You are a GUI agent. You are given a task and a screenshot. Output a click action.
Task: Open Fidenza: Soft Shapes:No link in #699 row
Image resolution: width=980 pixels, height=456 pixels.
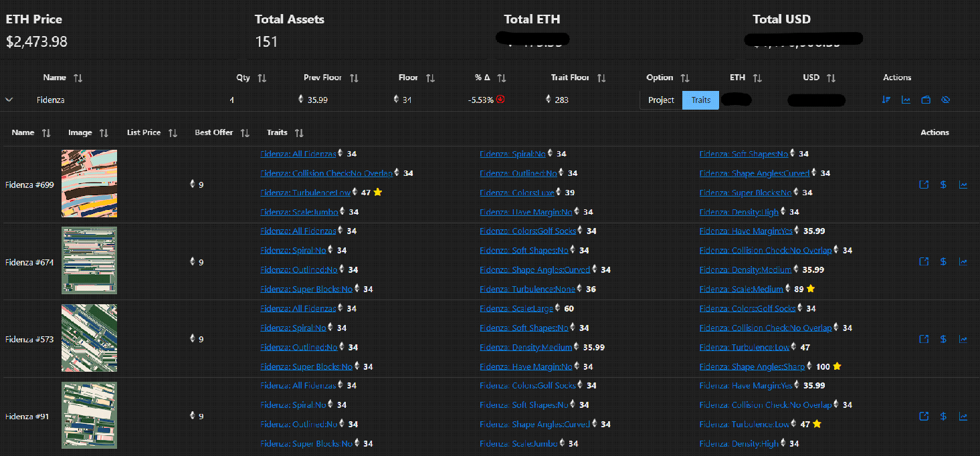743,154
